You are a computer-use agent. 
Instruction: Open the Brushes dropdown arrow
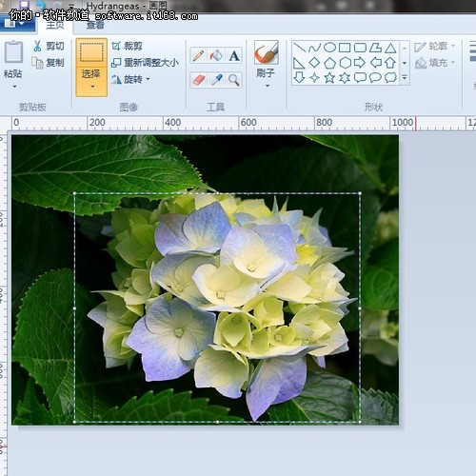tap(267, 86)
